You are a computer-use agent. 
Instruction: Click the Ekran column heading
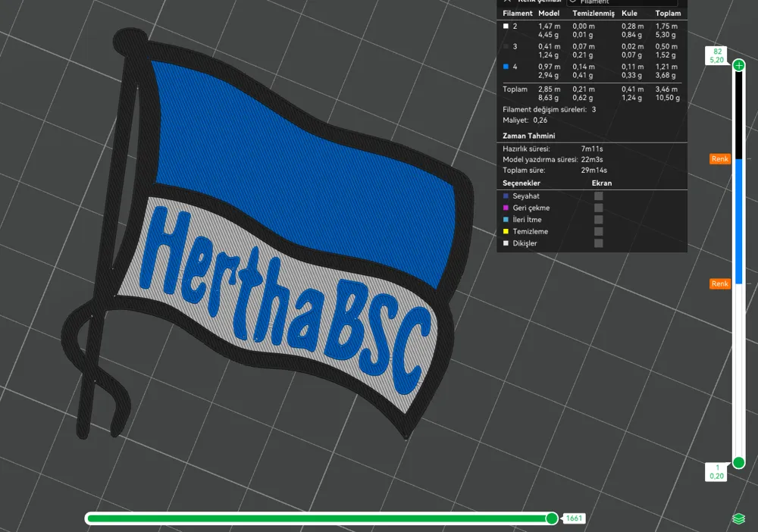pos(602,183)
